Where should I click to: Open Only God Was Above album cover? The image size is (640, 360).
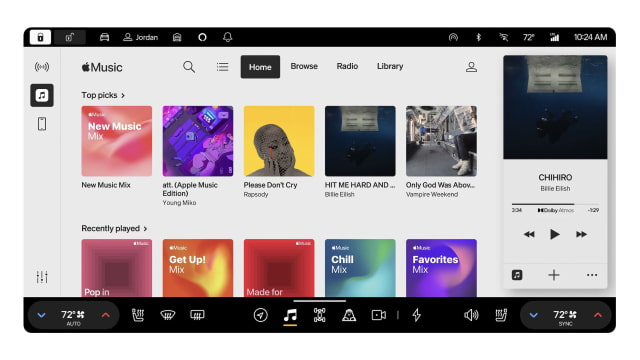coord(441,141)
